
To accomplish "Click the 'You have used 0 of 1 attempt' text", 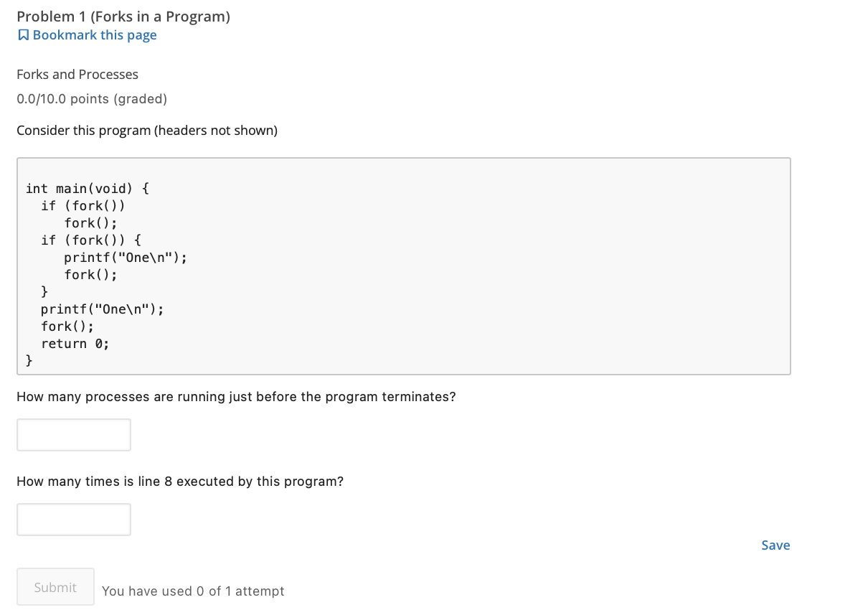I will [193, 591].
